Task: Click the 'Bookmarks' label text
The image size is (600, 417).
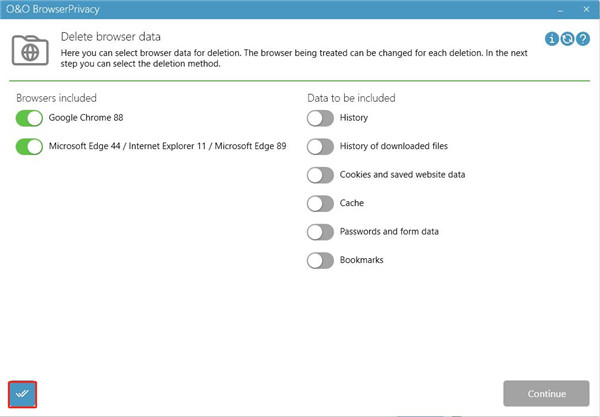Action: click(362, 260)
